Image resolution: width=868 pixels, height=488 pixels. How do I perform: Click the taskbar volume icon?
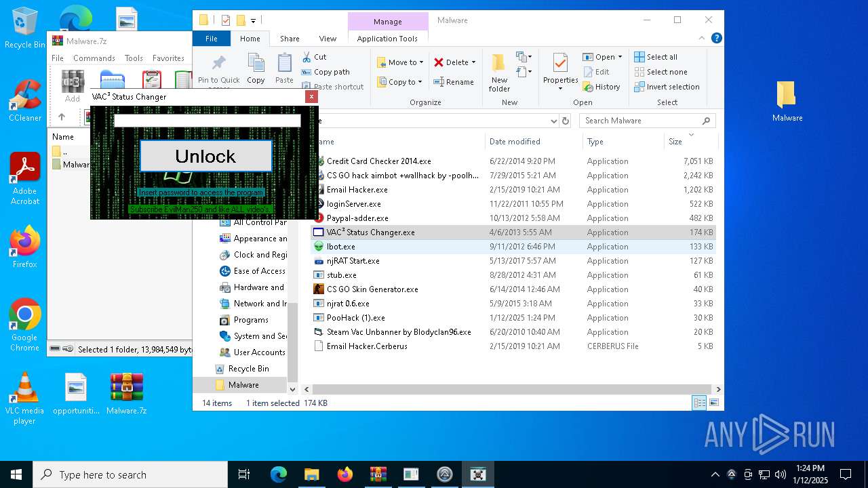click(x=781, y=474)
